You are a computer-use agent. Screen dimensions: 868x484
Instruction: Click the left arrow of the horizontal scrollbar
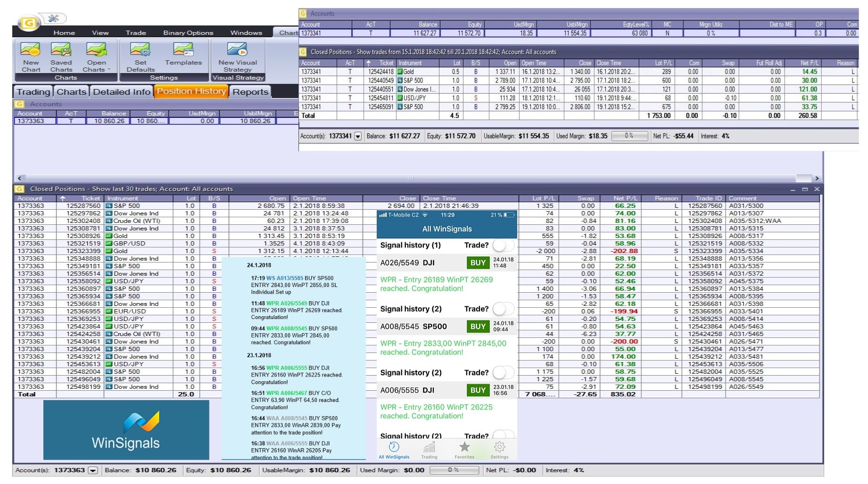(x=19, y=178)
